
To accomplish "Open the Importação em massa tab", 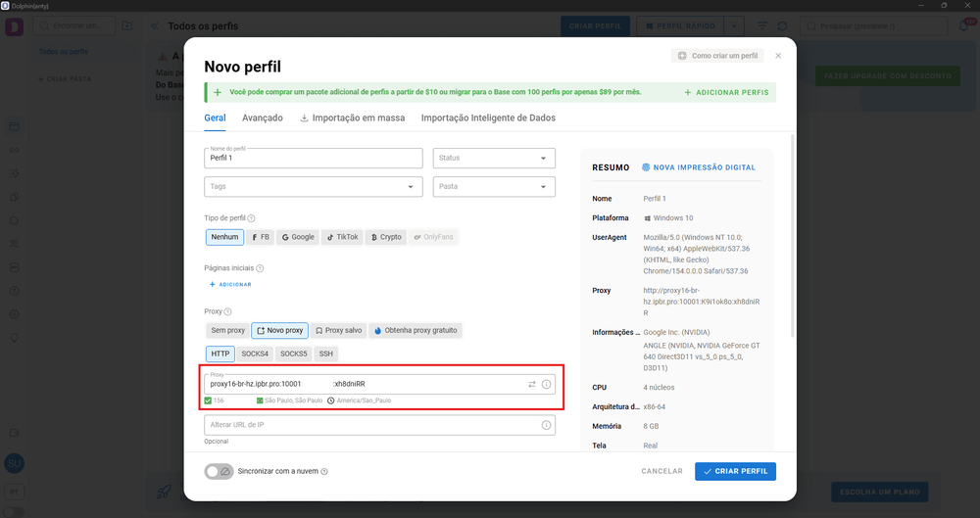I will point(353,118).
